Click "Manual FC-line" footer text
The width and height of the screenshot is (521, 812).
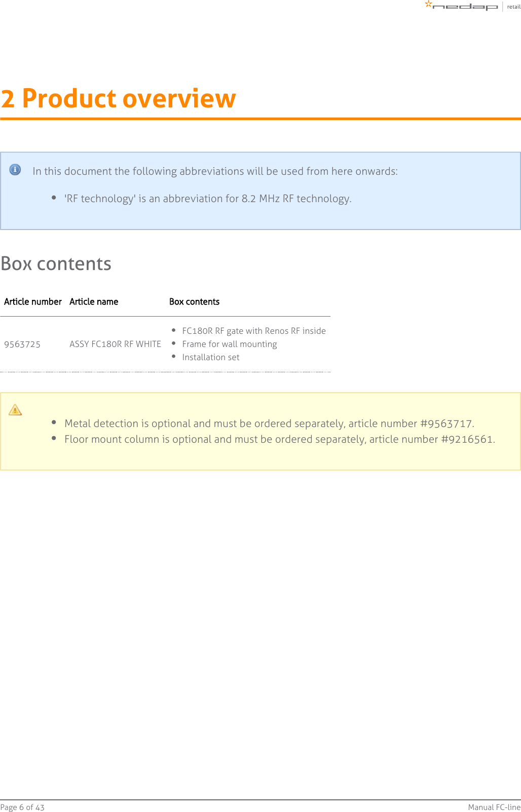[x=494, y=807]
